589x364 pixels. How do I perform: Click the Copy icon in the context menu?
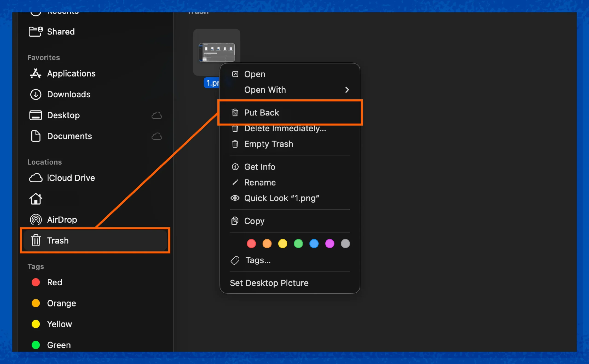(x=235, y=221)
